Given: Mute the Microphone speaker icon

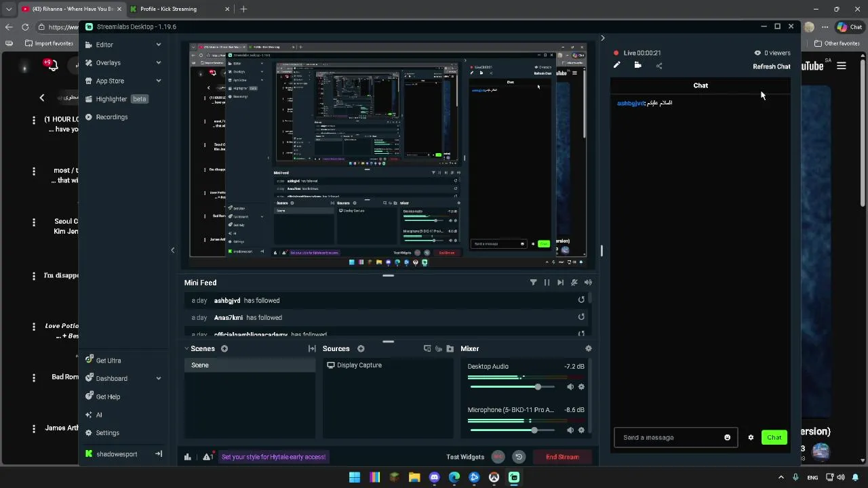Looking at the screenshot, I should [x=570, y=430].
